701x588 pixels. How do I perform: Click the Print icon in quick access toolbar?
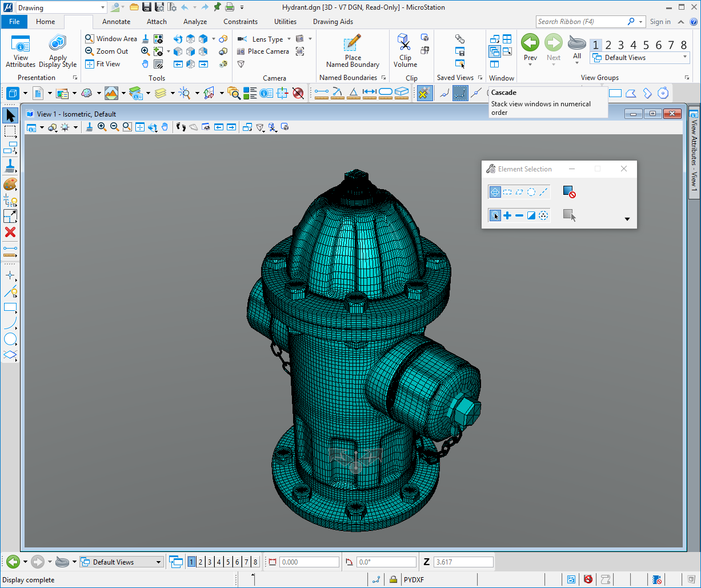230,7
